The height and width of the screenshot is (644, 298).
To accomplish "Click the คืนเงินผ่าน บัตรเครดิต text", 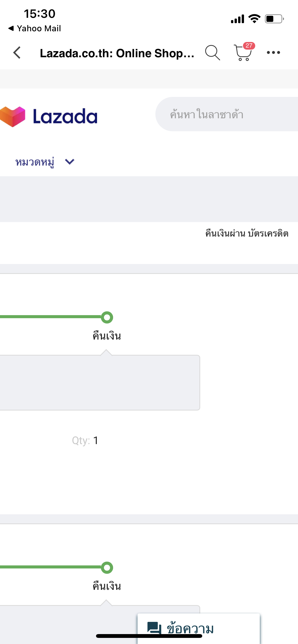I will pyautogui.click(x=247, y=233).
